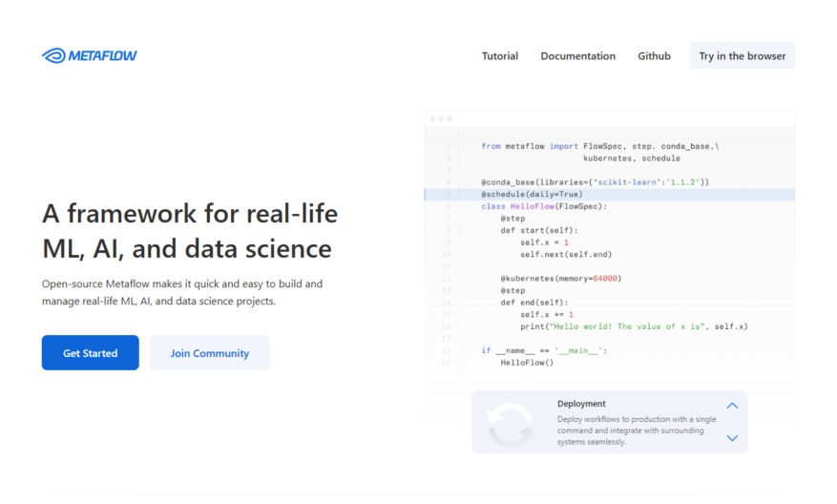Click the Deploy workflows to production description

(637, 430)
